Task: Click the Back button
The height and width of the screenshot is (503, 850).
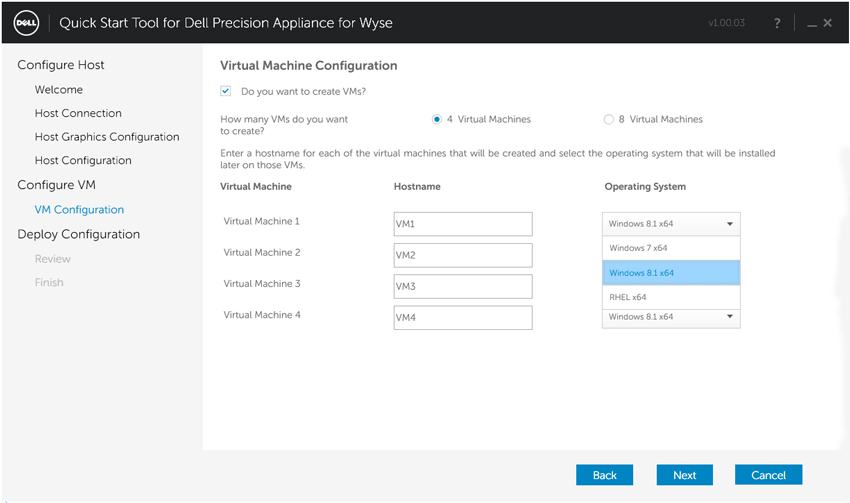Action: point(604,475)
